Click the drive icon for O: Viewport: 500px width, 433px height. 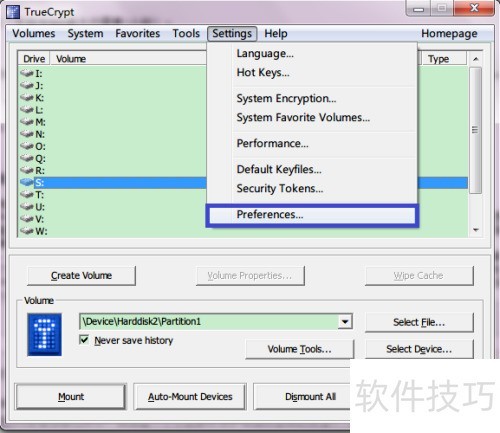27,146
